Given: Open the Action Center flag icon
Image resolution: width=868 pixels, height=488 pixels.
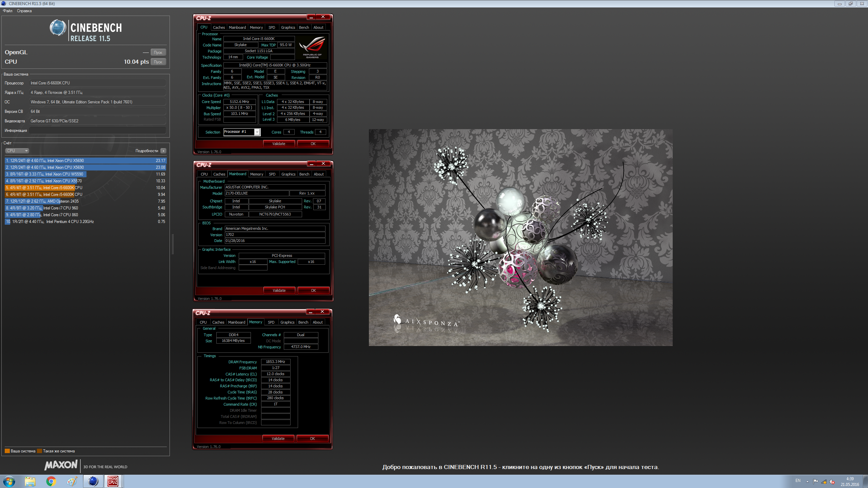Looking at the screenshot, I should [x=816, y=482].
